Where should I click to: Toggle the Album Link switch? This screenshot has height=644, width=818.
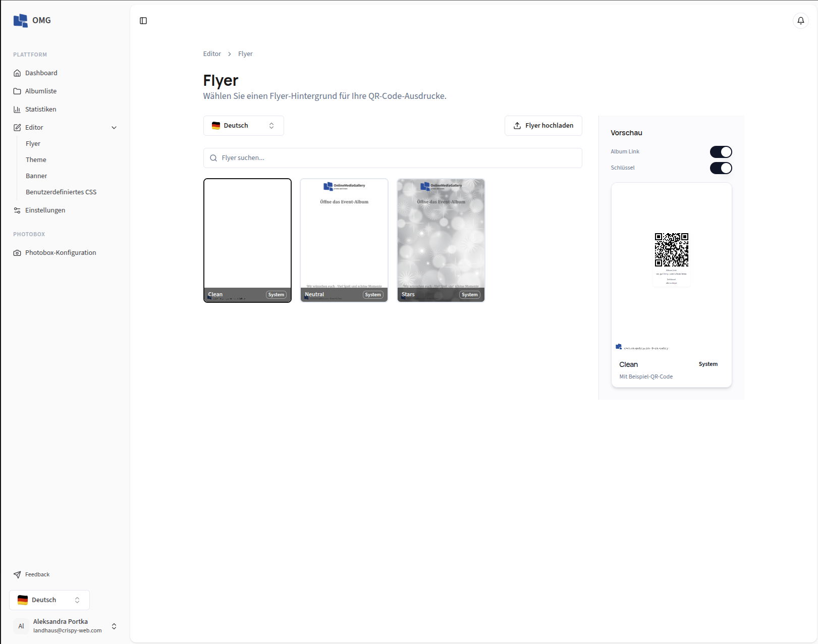[721, 152]
